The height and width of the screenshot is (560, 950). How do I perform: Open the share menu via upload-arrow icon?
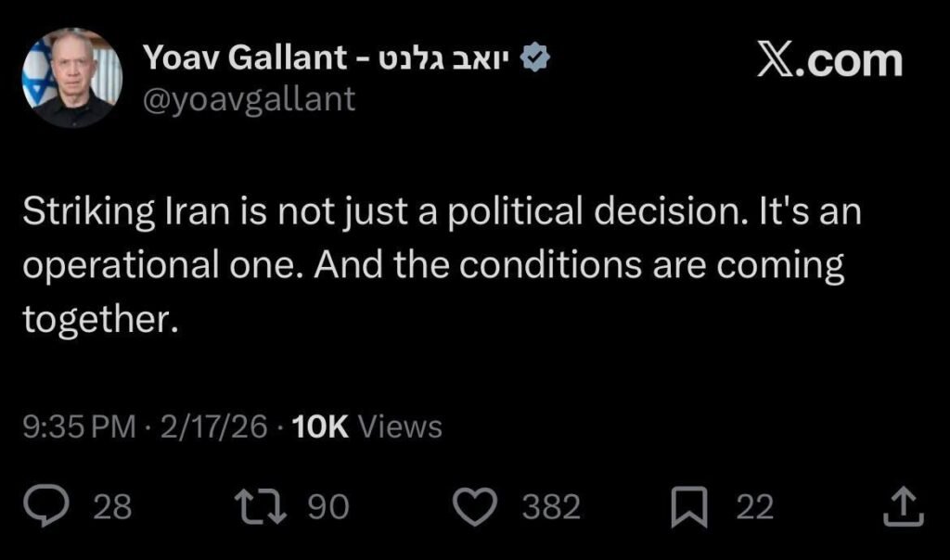click(905, 506)
